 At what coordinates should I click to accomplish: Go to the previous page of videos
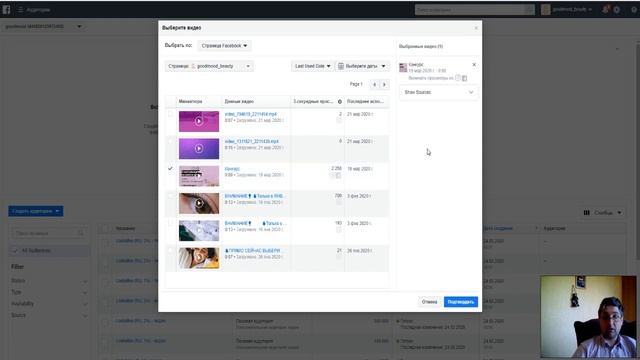point(374,84)
